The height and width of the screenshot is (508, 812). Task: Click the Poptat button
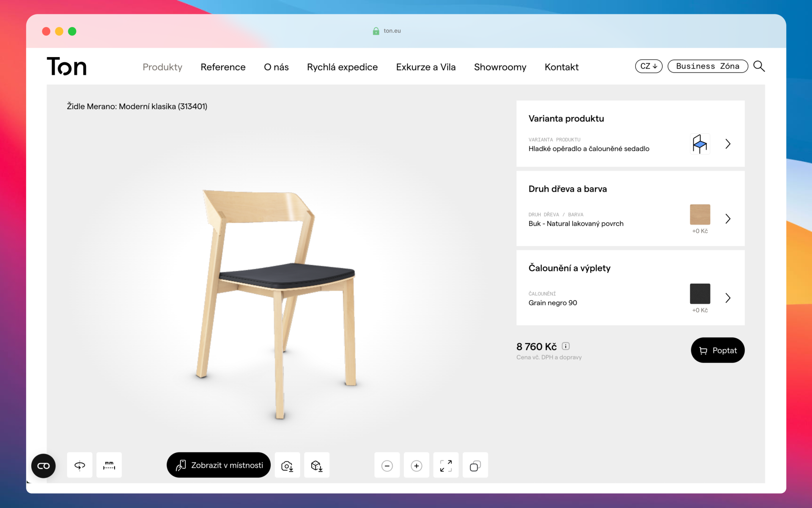click(718, 350)
